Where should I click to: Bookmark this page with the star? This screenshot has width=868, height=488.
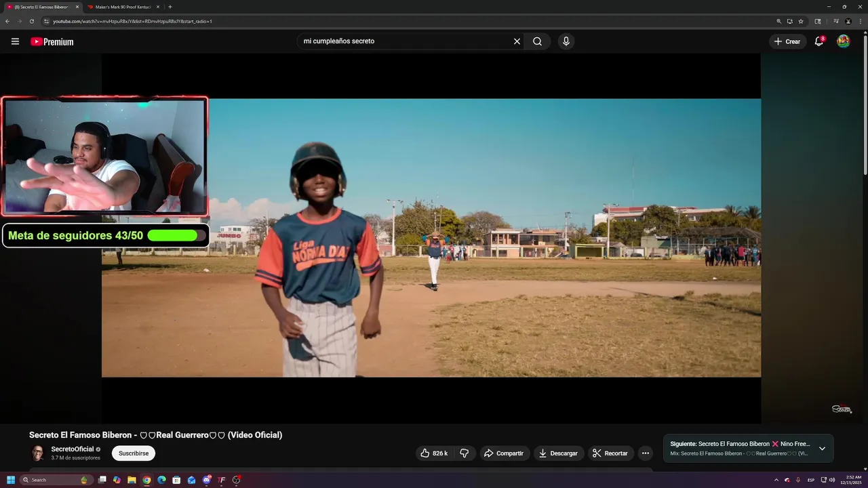tap(801, 21)
